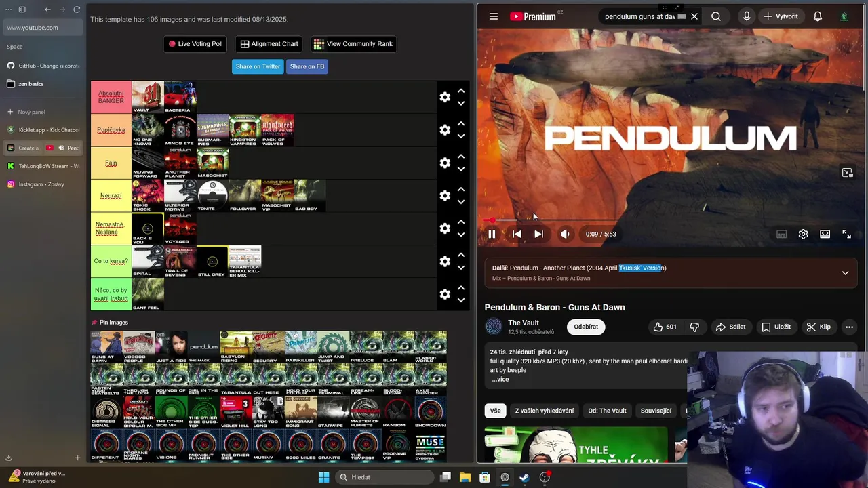Skip to the next video
868x488 pixels.
[538, 234]
